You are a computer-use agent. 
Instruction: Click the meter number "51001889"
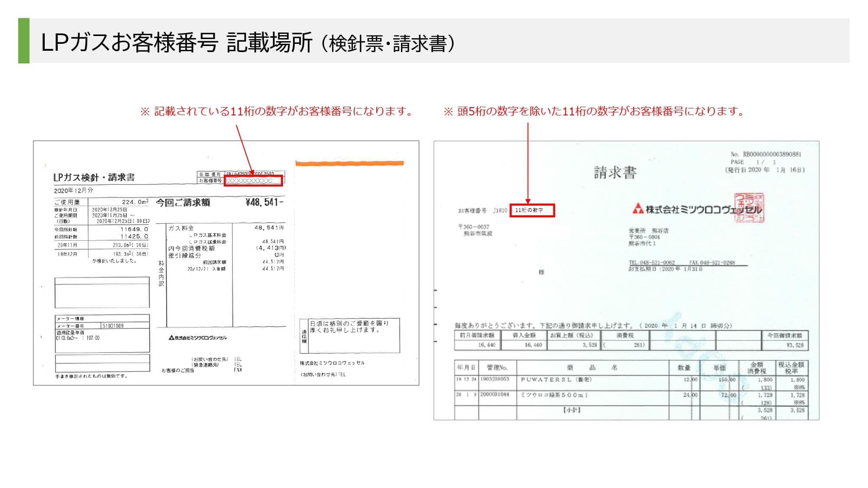click(x=113, y=326)
